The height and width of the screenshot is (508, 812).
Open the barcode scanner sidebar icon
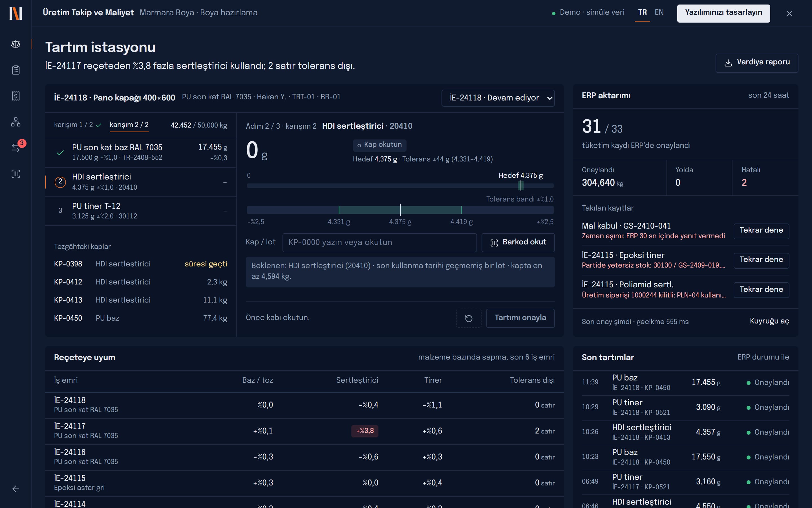point(16,174)
